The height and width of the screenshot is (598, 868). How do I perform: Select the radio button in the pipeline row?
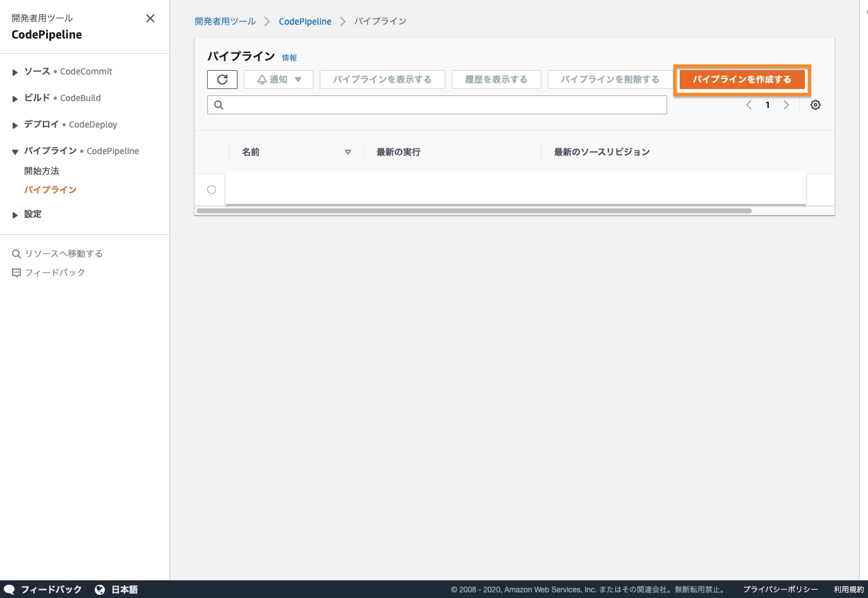click(x=212, y=189)
